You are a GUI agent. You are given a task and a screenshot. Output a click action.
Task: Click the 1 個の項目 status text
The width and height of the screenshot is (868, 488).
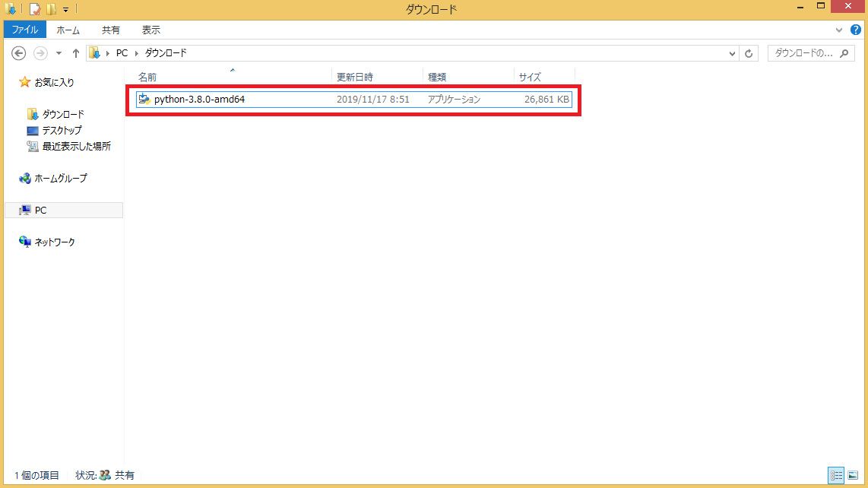pos(36,475)
